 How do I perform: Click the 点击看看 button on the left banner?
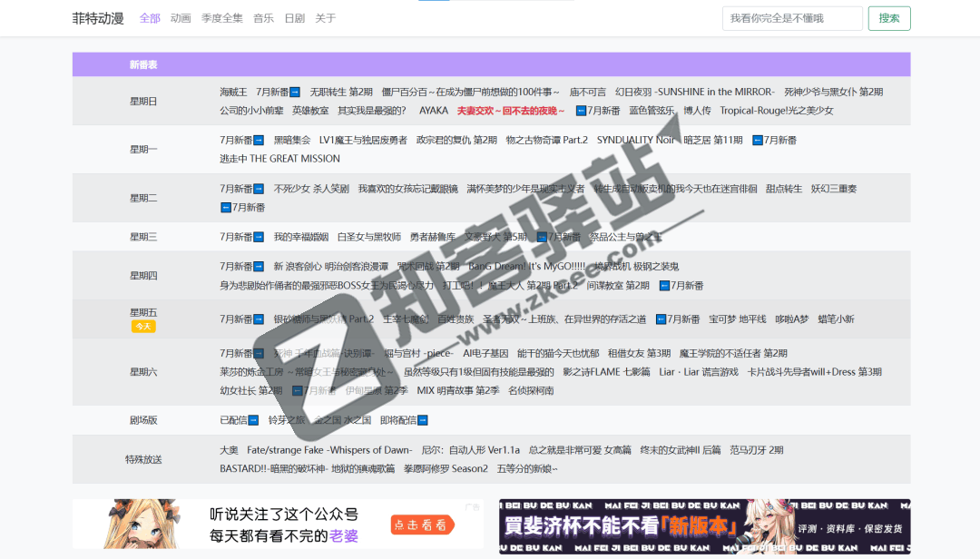[x=422, y=525]
